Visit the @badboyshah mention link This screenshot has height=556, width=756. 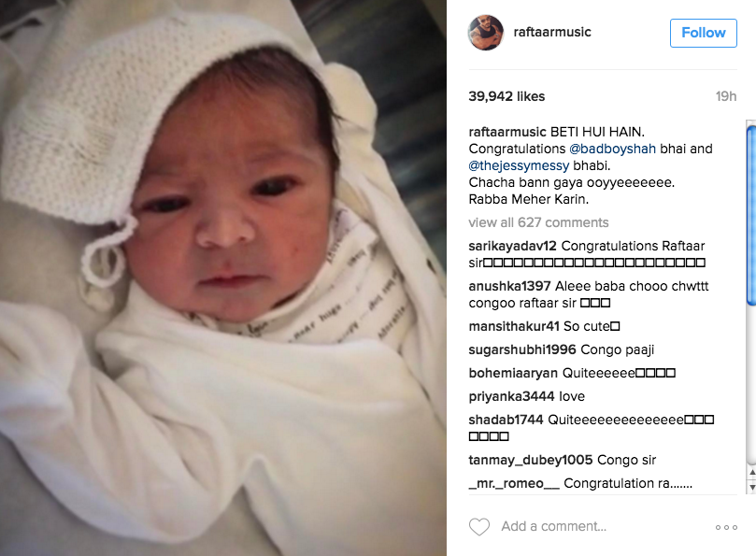(x=612, y=149)
